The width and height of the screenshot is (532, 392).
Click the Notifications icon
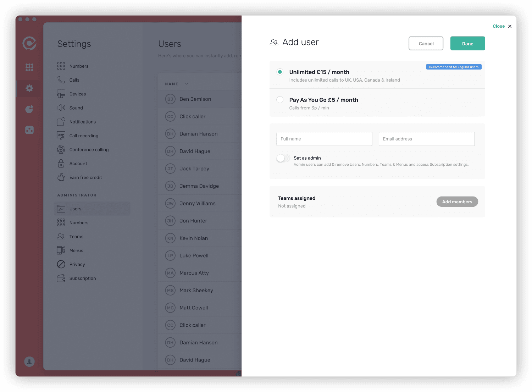pyautogui.click(x=61, y=122)
